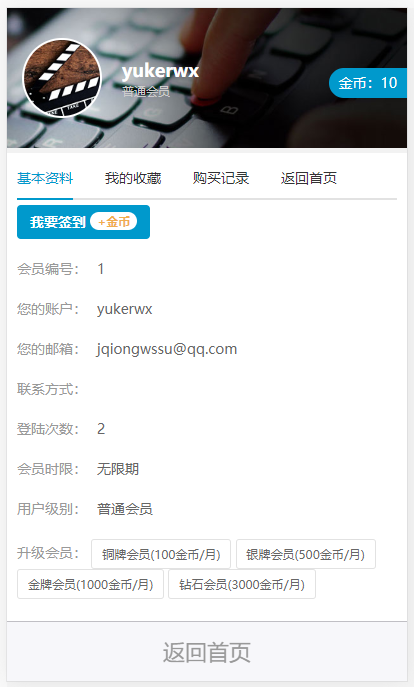
Task: Click the yukerwx username in banner
Action: coord(160,71)
